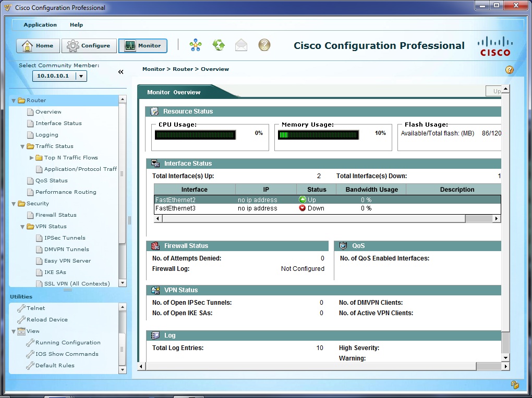Select the FastEthernet3 interface row
The image size is (532, 398).
click(x=328, y=208)
